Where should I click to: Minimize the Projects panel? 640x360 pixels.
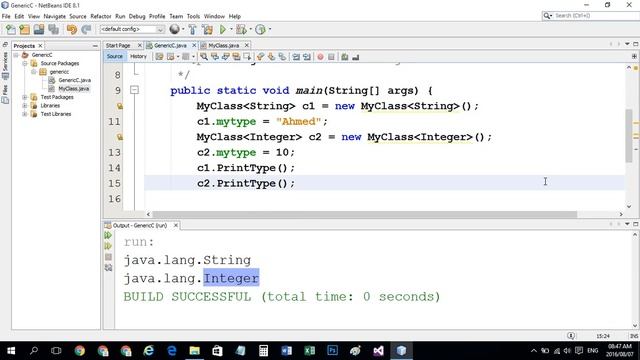(95, 46)
